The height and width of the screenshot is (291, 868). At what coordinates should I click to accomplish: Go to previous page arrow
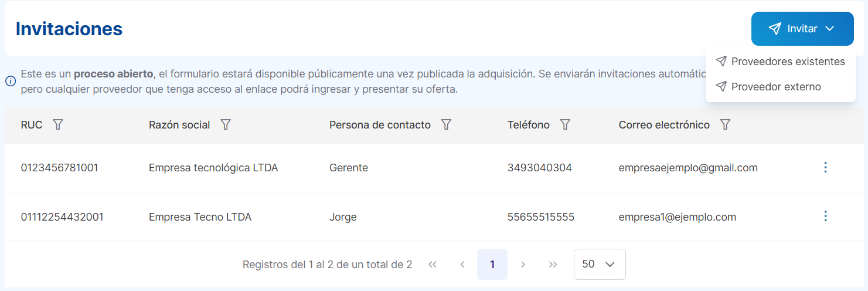(x=462, y=265)
